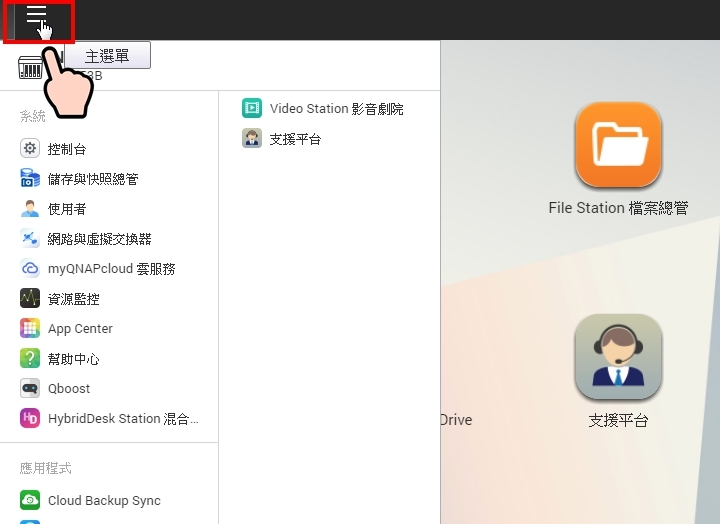The width and height of the screenshot is (720, 524).
Task: Select myQNAPcloud 雲服務 menu entry
Action: pos(112,269)
